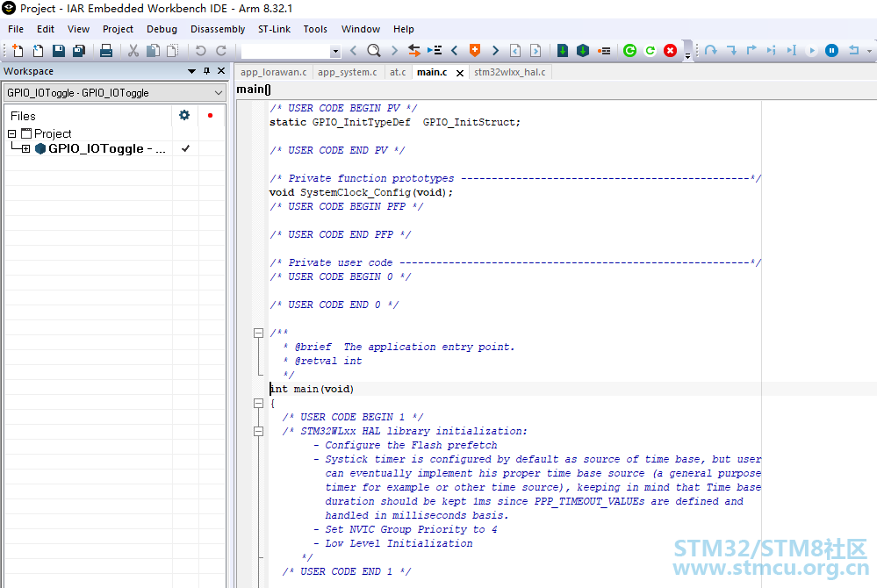
Task: Pin the Workspace panel
Action: click(x=206, y=71)
